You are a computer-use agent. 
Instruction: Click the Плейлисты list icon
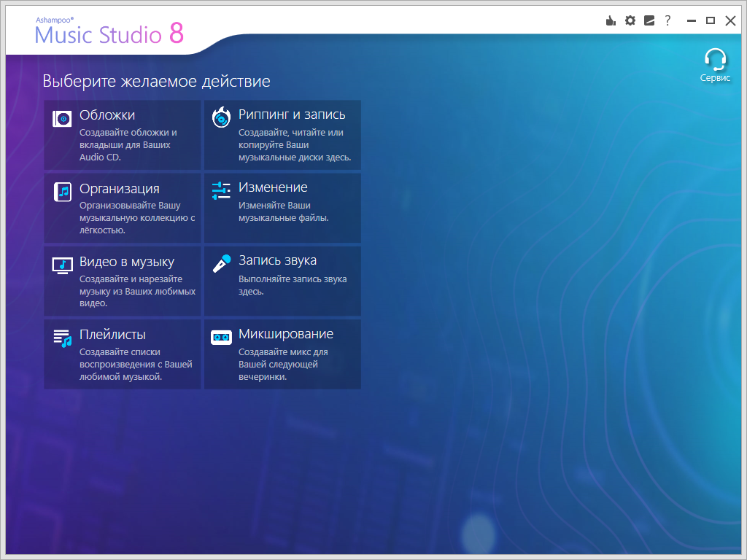[62, 338]
